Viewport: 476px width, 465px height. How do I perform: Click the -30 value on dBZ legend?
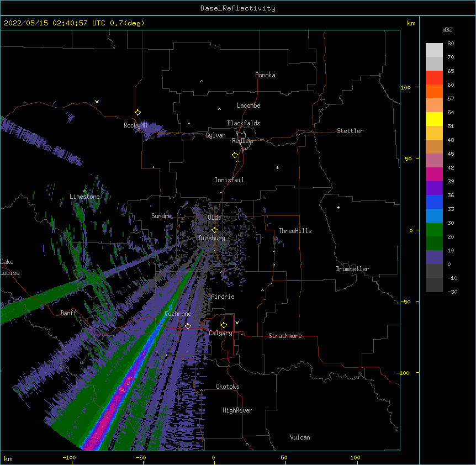[452, 292]
